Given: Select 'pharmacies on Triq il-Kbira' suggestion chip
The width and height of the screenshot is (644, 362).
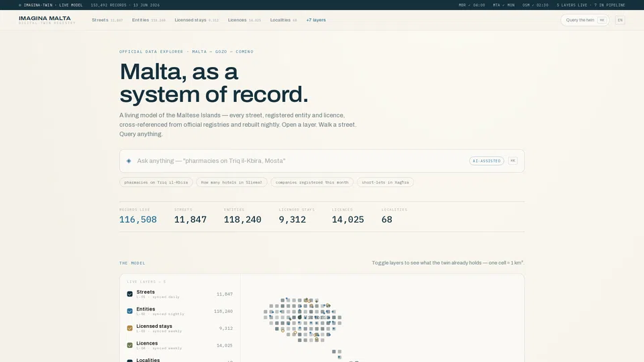Looking at the screenshot, I should coord(156,182).
